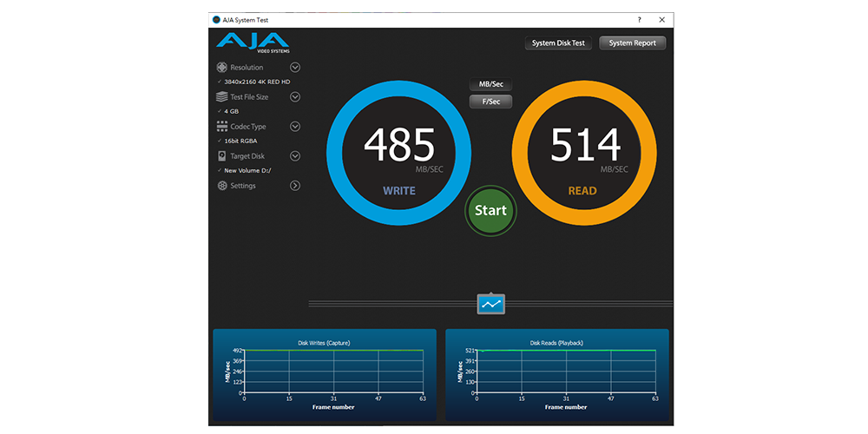This screenshot has height=434, width=868.
Task: Expand the Resolution dropdown arrow
Action: tap(295, 68)
